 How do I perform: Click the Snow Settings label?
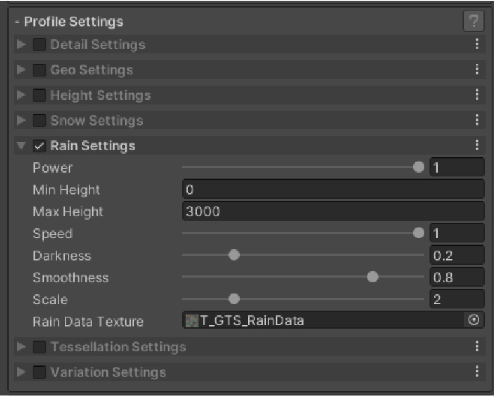(97, 120)
